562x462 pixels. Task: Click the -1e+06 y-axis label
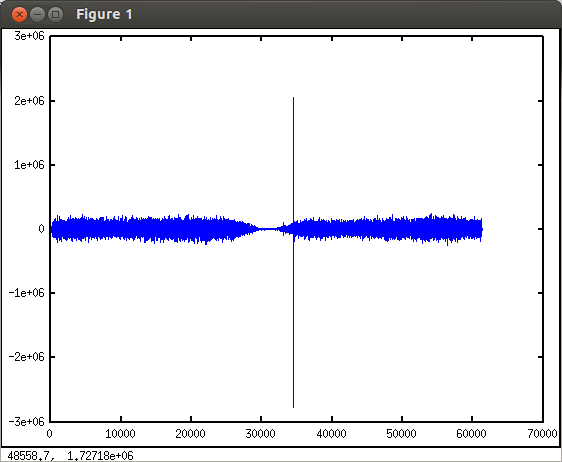point(27,293)
